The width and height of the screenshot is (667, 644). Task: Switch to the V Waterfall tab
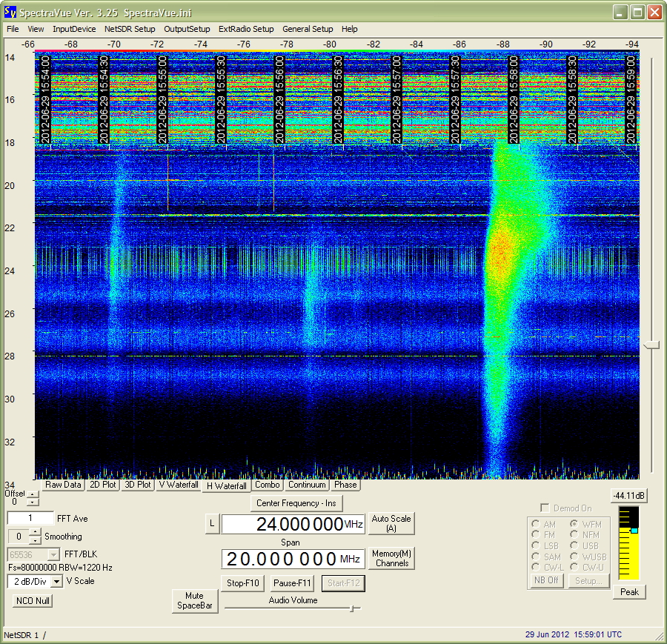179,485
